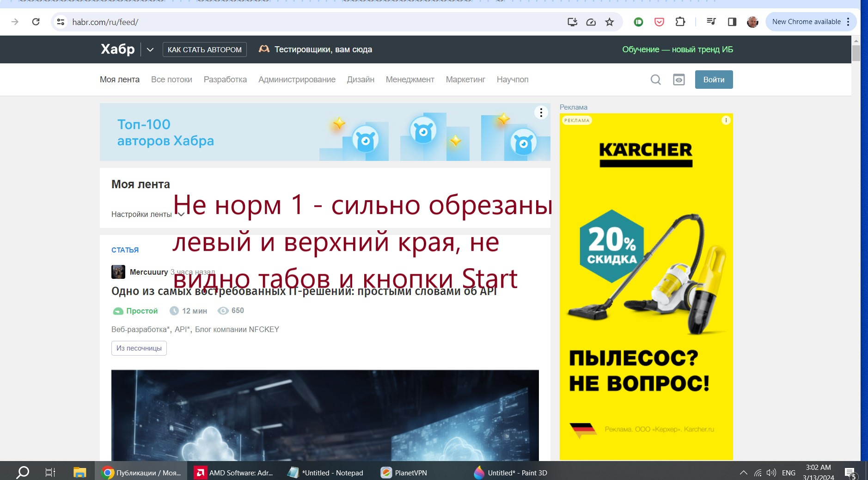
Task: Click the Войти login button
Action: (714, 80)
